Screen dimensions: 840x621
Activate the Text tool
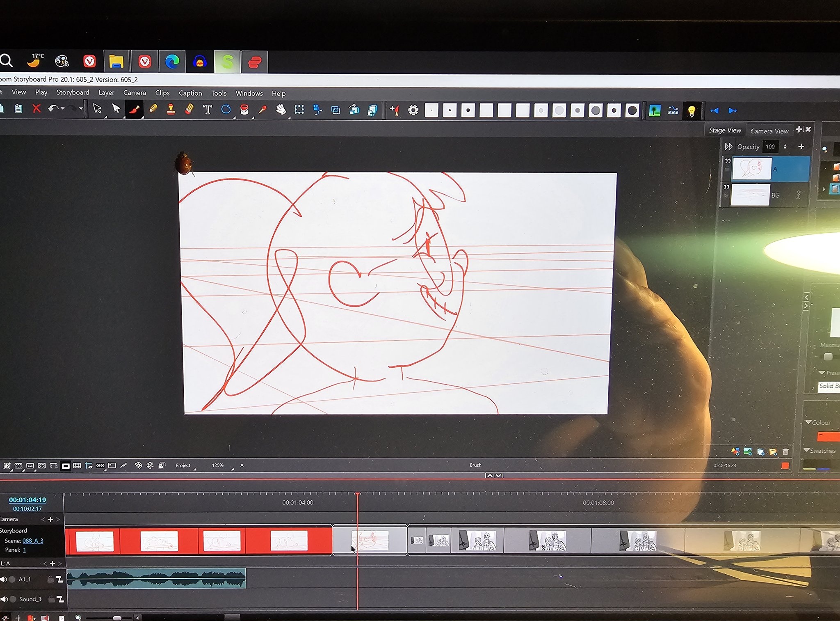tap(208, 110)
